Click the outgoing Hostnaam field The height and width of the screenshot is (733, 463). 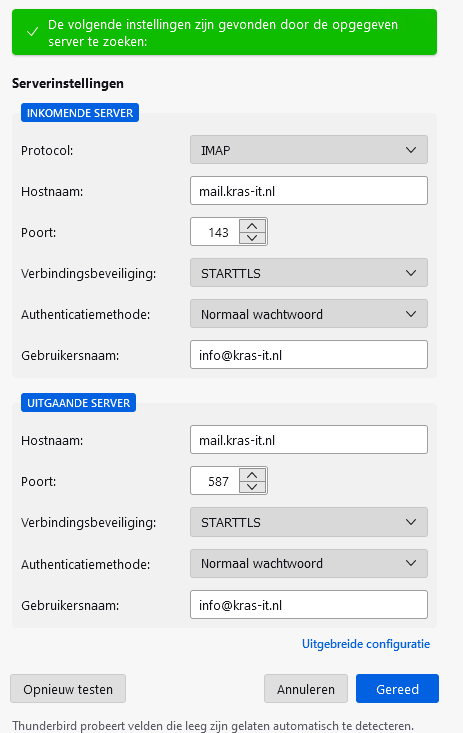click(x=309, y=440)
